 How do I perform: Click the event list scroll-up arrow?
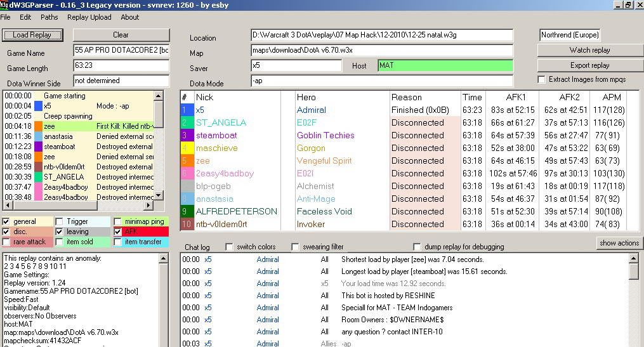159,96
